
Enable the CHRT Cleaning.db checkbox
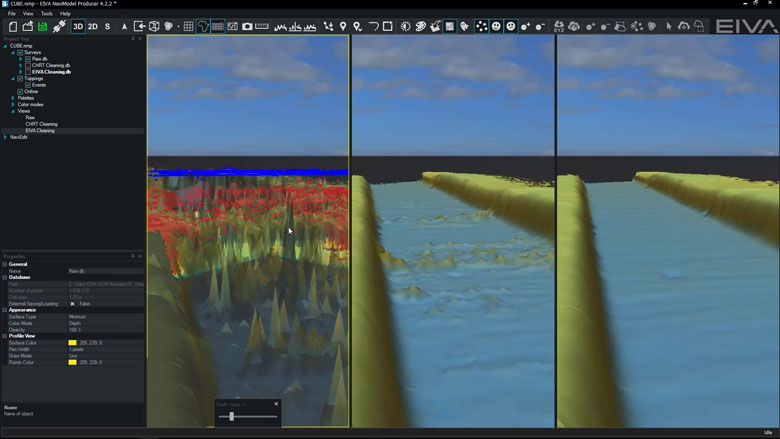click(x=28, y=65)
